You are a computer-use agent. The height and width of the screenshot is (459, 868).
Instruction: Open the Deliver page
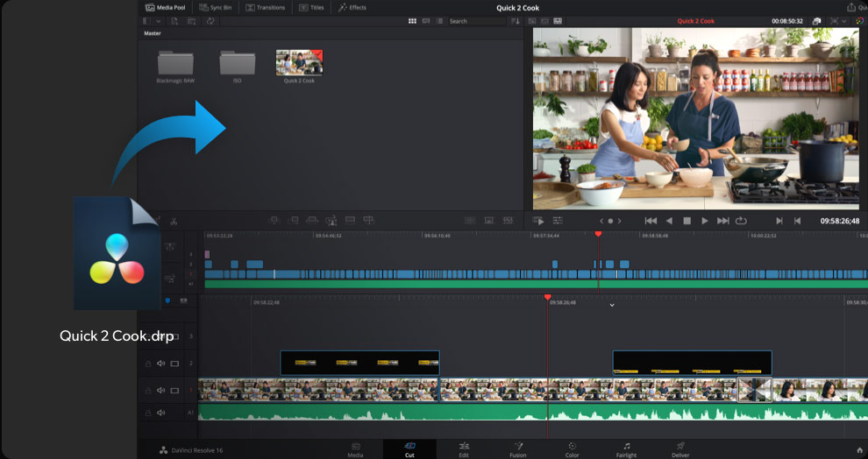[680, 449]
